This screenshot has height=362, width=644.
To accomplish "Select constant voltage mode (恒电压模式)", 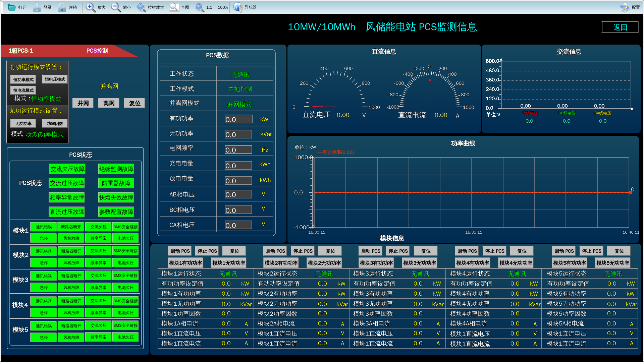I will pyautogui.click(x=55, y=79).
